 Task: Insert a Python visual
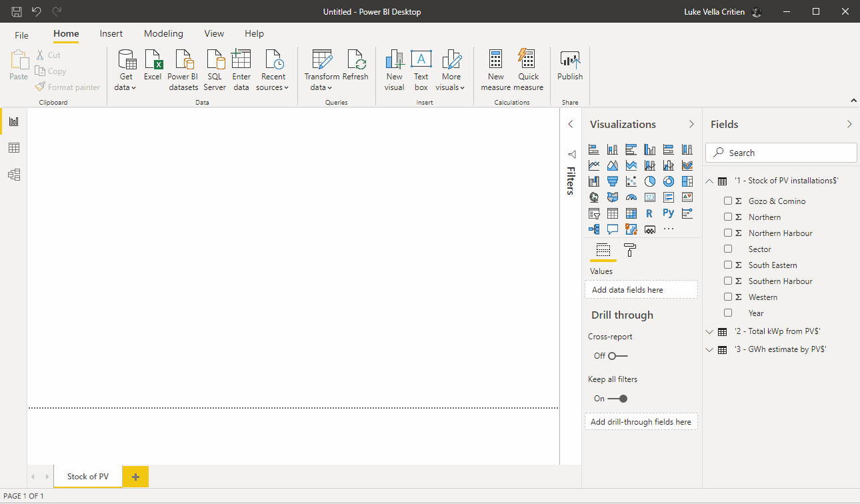coord(668,213)
